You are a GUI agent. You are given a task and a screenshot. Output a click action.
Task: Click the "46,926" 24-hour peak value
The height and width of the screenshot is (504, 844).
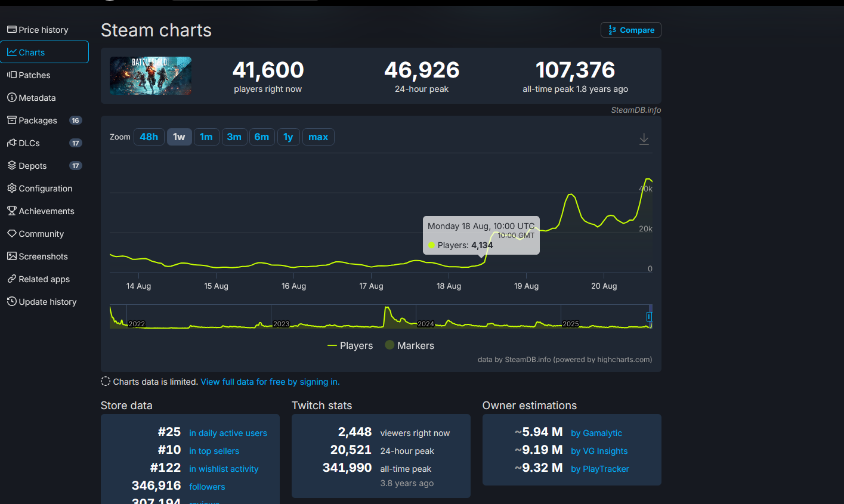[422, 70]
